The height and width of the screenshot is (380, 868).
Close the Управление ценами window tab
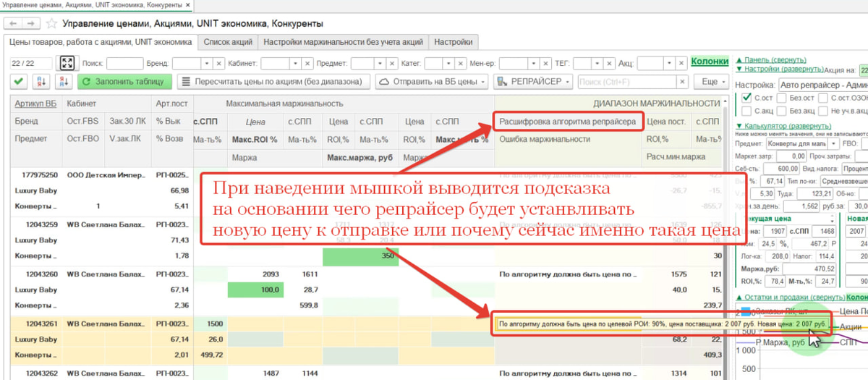[x=190, y=5]
